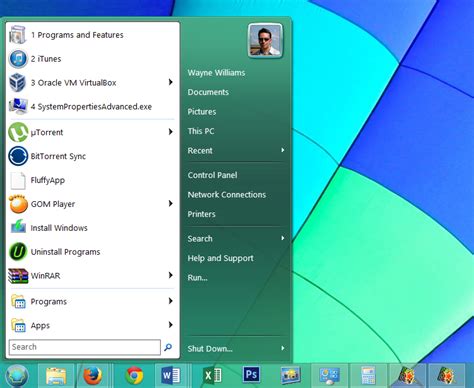Open the Pictures folder
The image size is (474, 388).
click(202, 112)
